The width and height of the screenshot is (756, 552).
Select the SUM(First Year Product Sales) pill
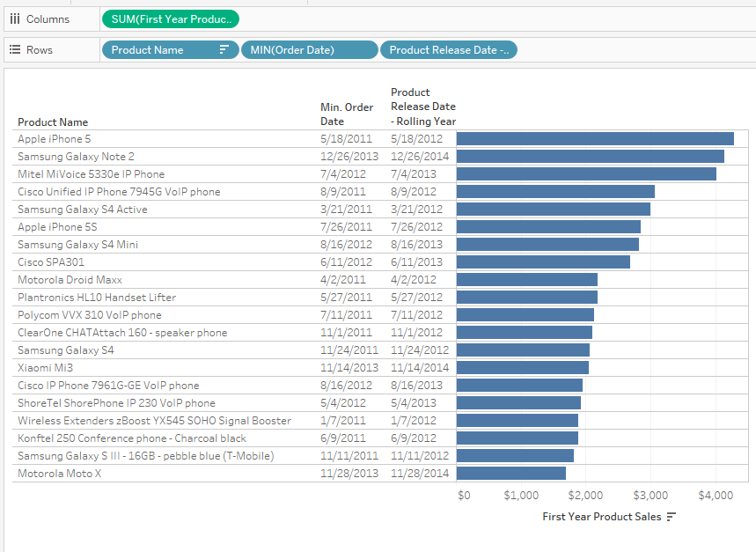pos(170,18)
